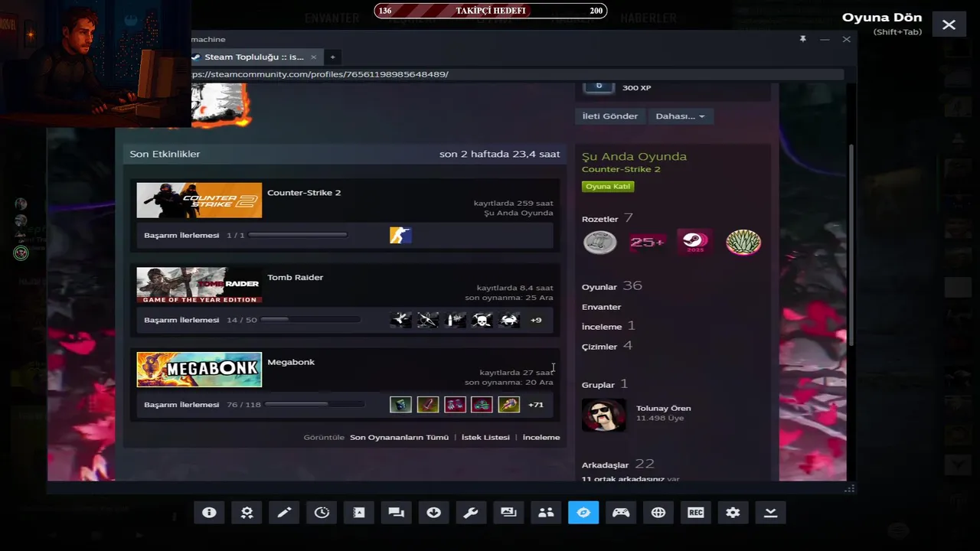
Task: Open overlay settings gear icon
Action: (x=733, y=513)
